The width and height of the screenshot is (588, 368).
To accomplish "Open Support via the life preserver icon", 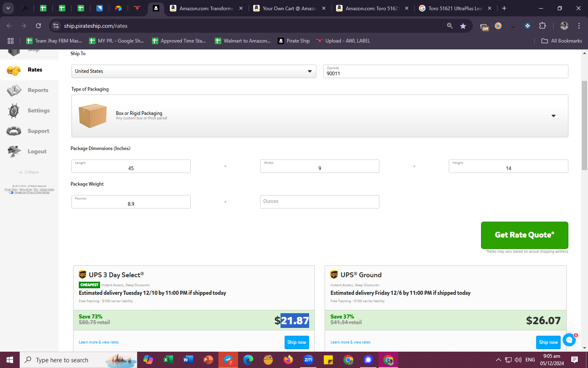I will [x=14, y=131].
